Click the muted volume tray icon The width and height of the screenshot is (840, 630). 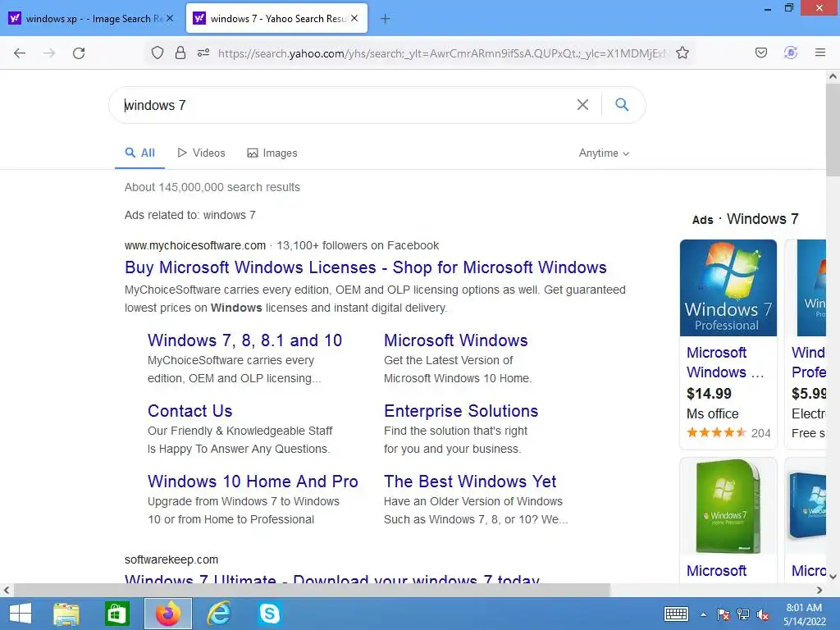tap(763, 614)
